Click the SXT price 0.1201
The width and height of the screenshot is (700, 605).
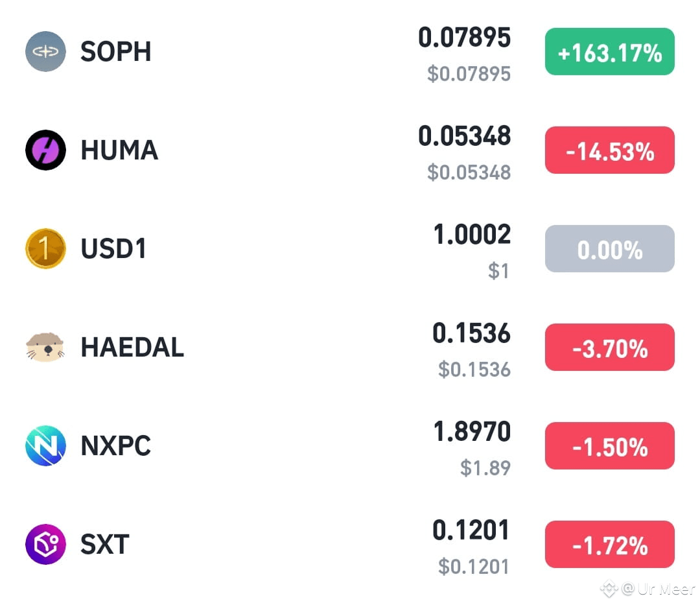click(x=471, y=530)
